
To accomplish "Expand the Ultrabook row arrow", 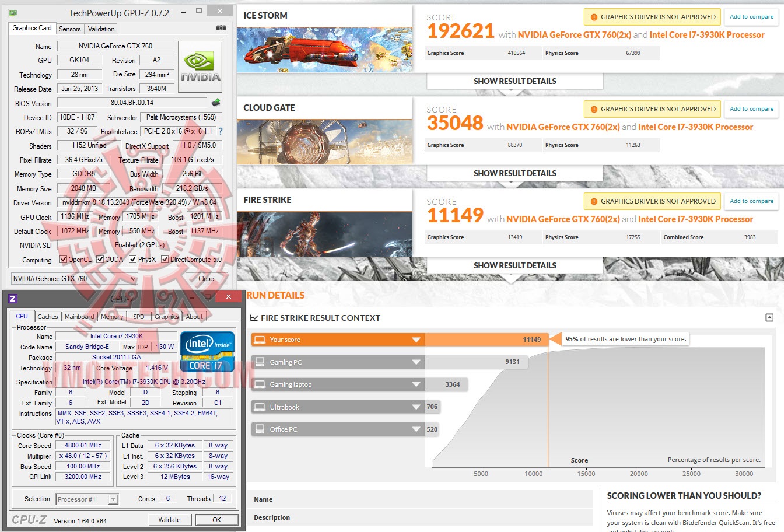I will tap(416, 407).
